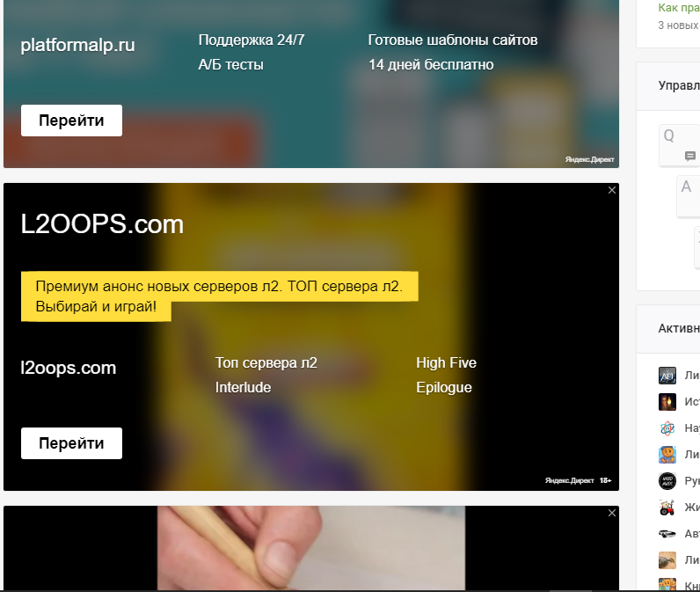Open the atom science avatar icon
This screenshot has height=592, width=700.
point(667,428)
